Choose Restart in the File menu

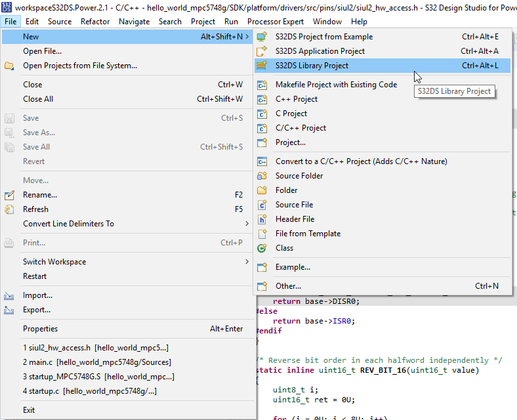tap(129, 276)
